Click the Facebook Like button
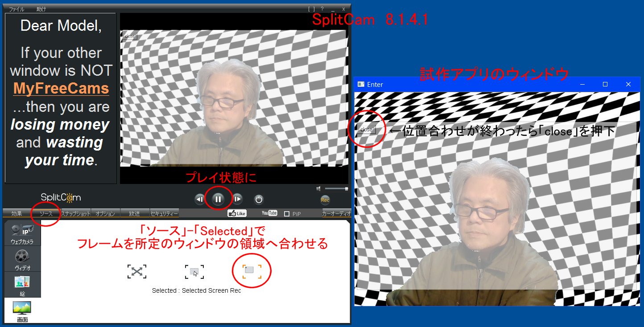644x327 pixels. (x=237, y=213)
